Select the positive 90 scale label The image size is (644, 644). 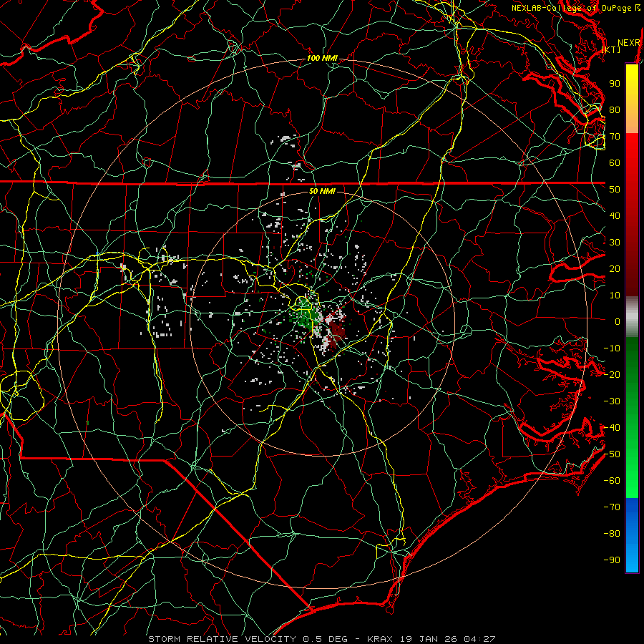point(615,84)
